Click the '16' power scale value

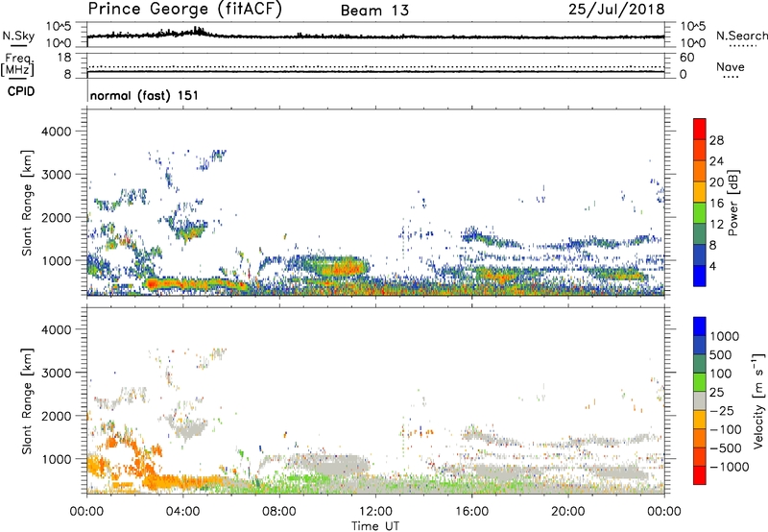click(x=716, y=204)
